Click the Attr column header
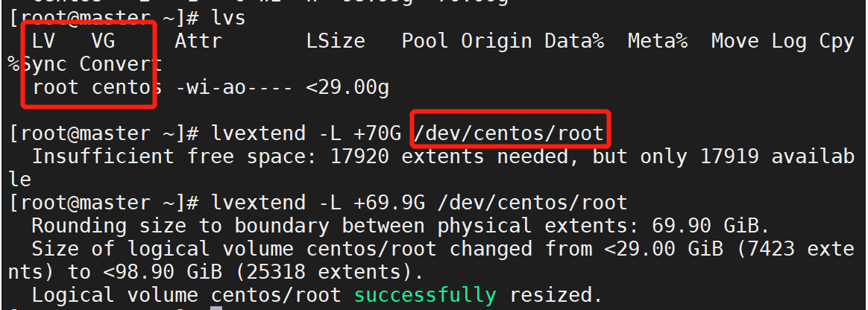 coord(198,42)
